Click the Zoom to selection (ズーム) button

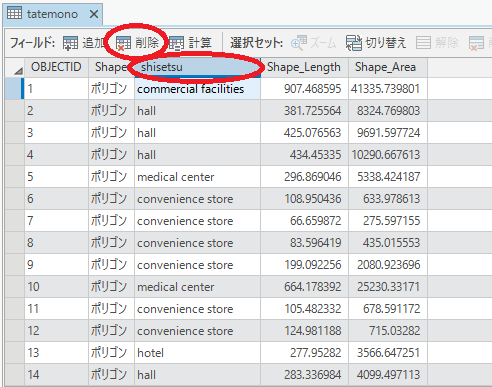(x=313, y=43)
